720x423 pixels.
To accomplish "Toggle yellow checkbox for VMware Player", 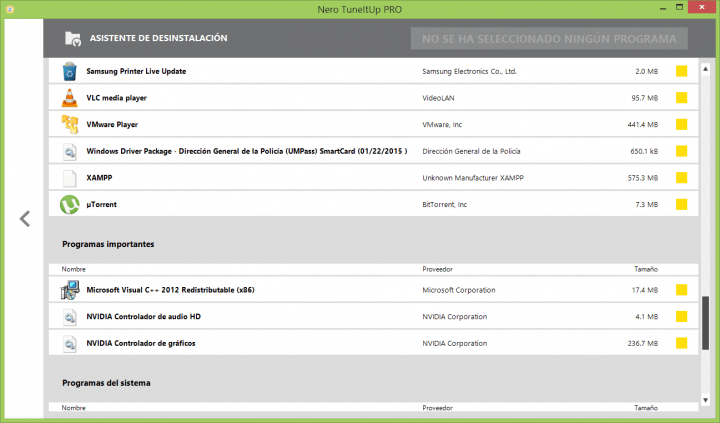I will tap(681, 124).
